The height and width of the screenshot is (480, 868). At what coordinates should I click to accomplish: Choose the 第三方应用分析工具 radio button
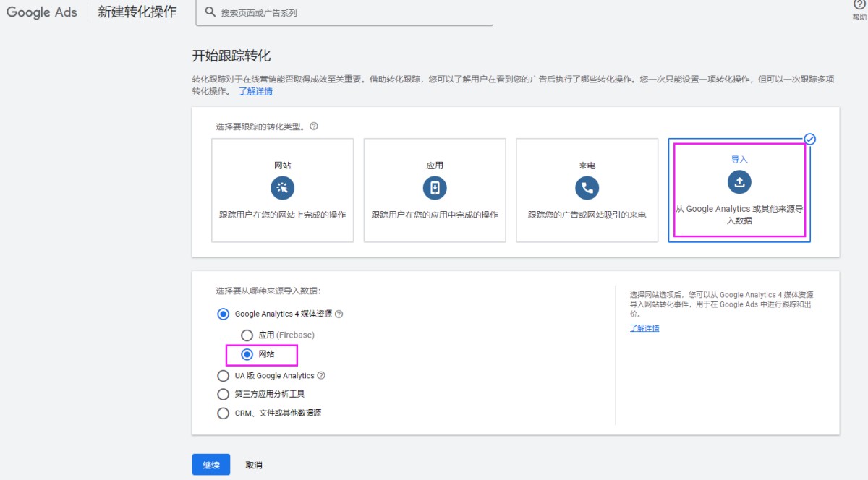point(223,394)
